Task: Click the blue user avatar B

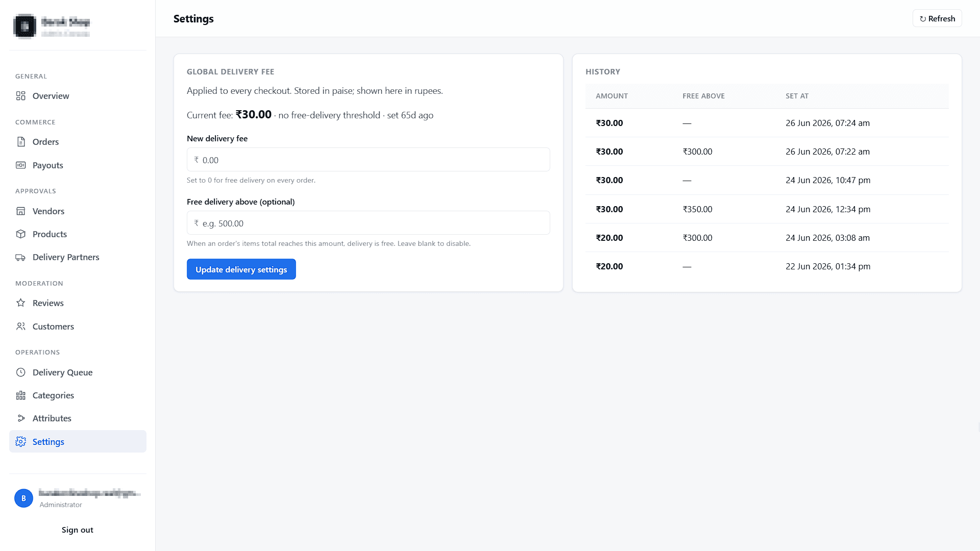Action: point(23,498)
